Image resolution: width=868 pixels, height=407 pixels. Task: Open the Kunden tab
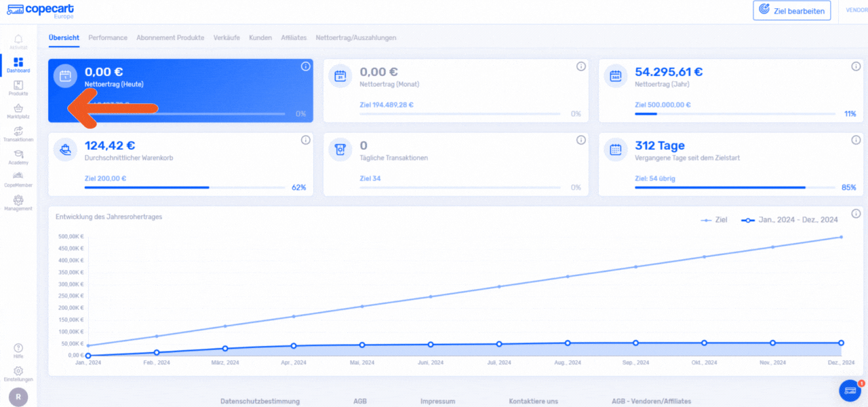pyautogui.click(x=260, y=38)
